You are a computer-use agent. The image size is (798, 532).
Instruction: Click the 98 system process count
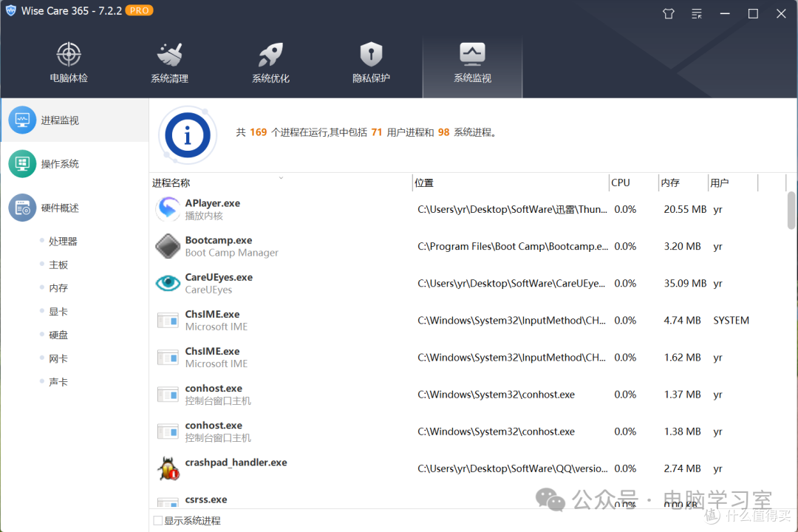tap(444, 132)
